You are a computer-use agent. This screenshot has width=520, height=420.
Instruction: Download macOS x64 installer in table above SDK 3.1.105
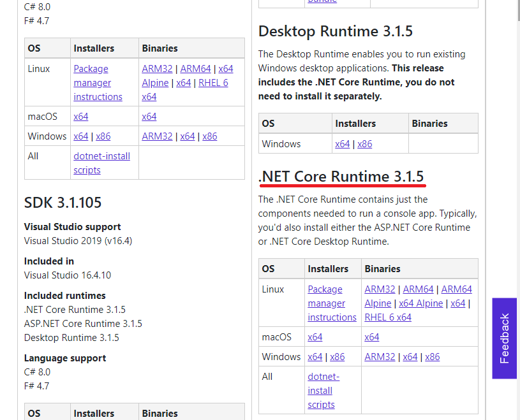coord(81,117)
